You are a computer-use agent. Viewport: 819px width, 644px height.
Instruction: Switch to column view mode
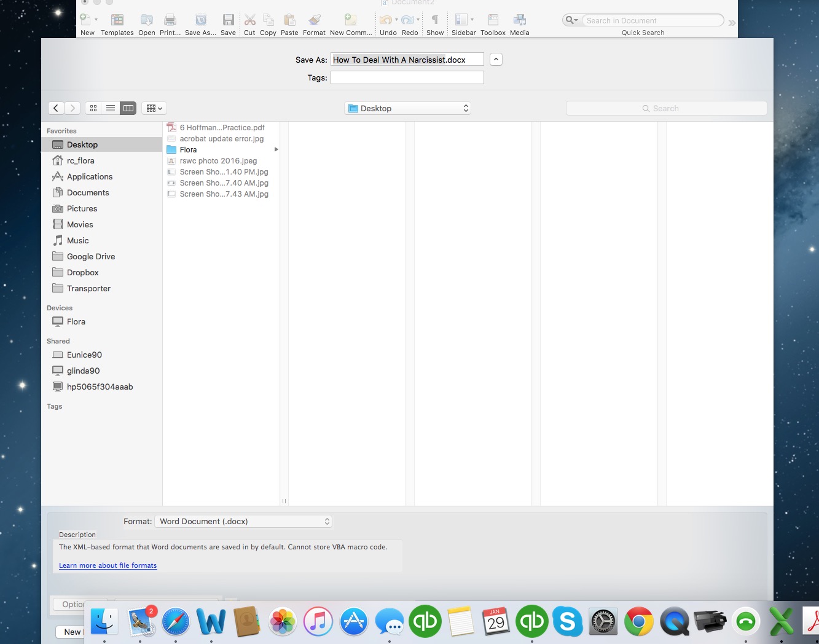coord(128,108)
